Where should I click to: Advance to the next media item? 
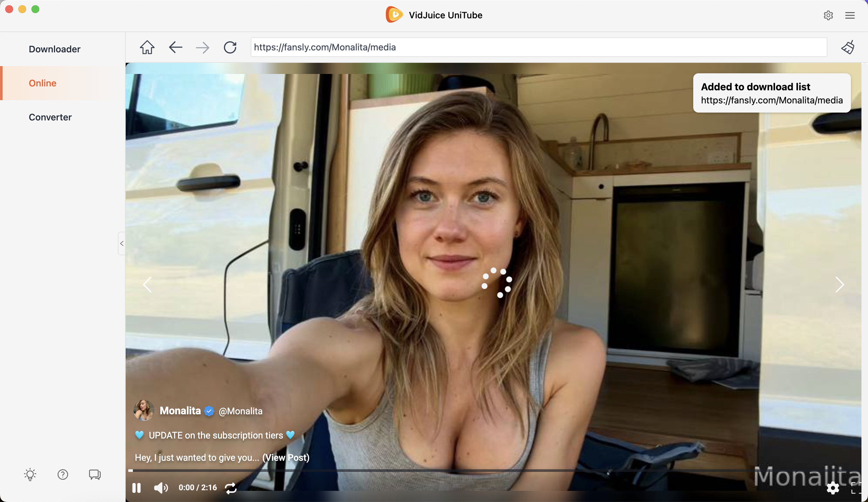[840, 284]
